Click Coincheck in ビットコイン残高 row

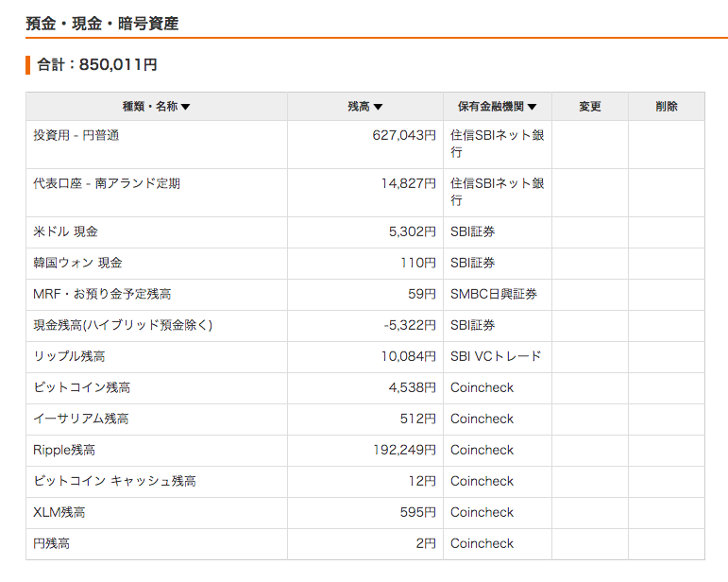pos(482,387)
